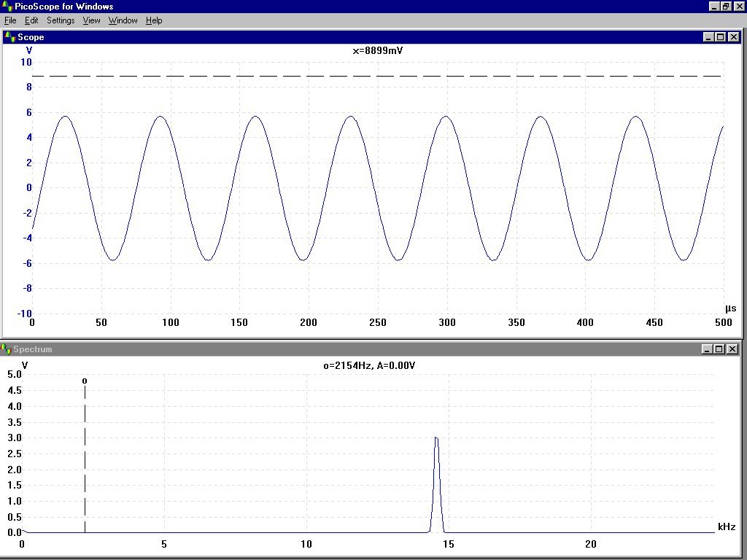Select the 'o' frequency ruler marker in Spectrum
Image resolution: width=747 pixels, height=560 pixels.
point(85,381)
